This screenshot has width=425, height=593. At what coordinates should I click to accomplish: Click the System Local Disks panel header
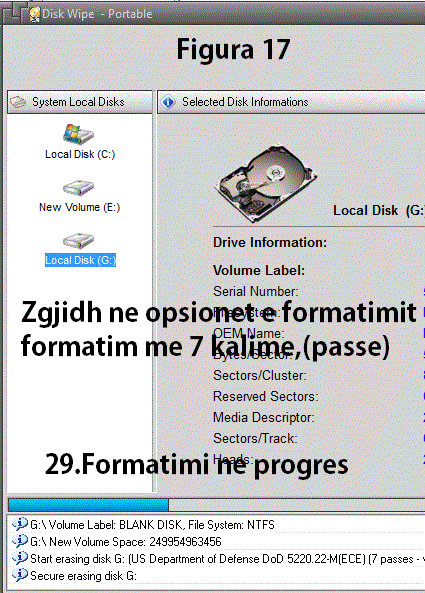80,102
